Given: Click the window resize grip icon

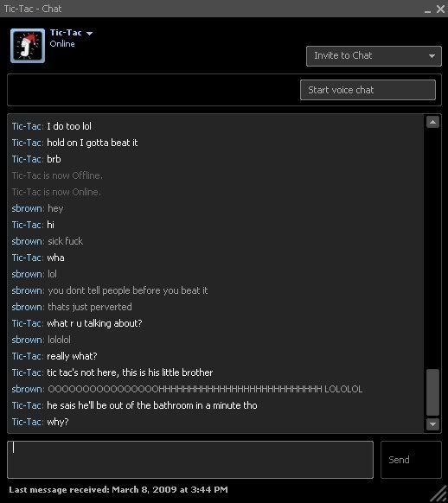Looking at the screenshot, I should (x=438, y=493).
